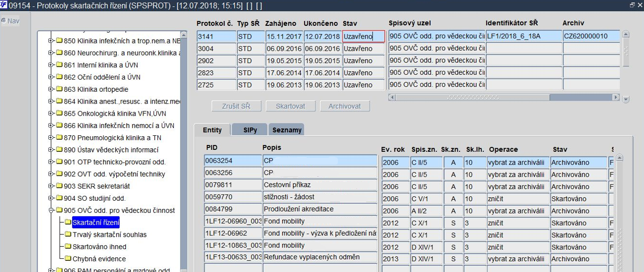This screenshot has width=644, height=272.
Task: Click the Nav radio button
Action: click(3, 21)
